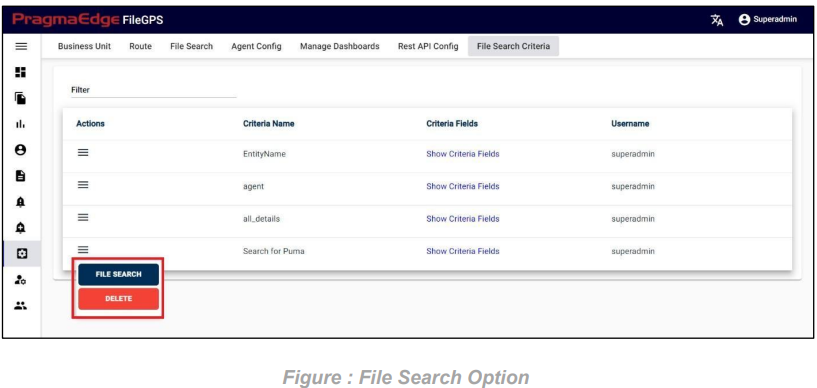
Task: Click the FILE SEARCH button
Action: coord(118,274)
